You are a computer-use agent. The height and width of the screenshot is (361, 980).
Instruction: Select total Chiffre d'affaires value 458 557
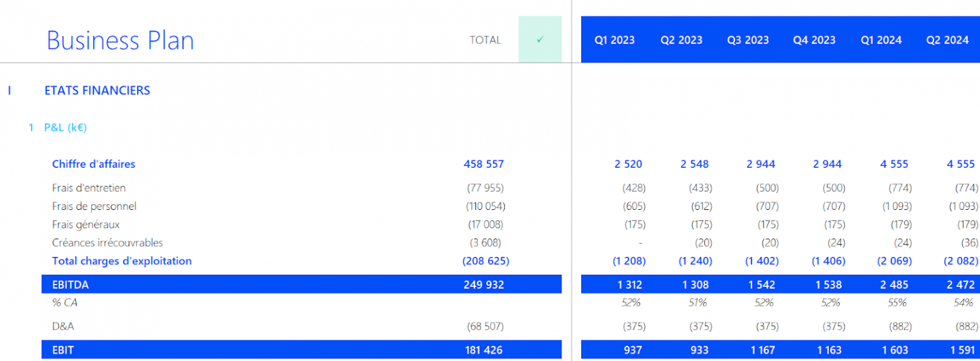pos(484,164)
